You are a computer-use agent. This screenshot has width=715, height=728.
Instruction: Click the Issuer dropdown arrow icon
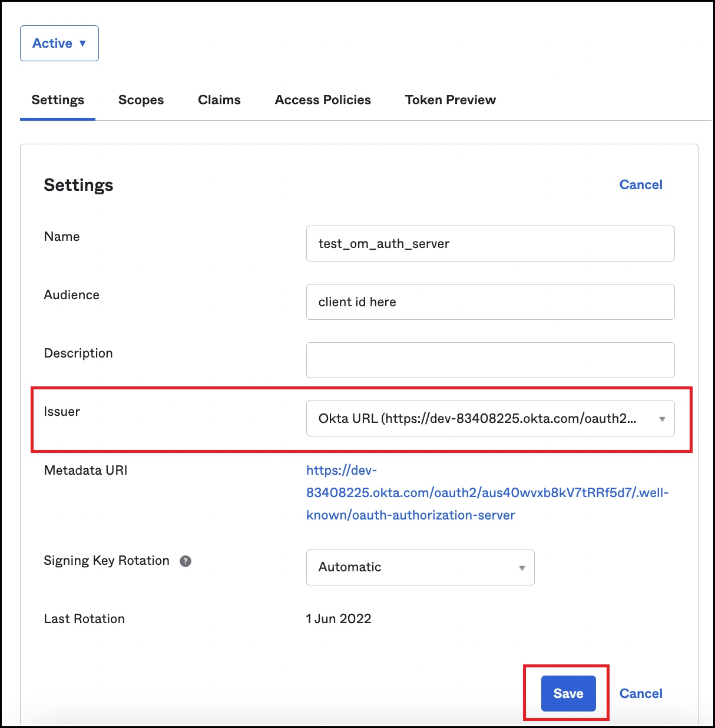(x=661, y=419)
